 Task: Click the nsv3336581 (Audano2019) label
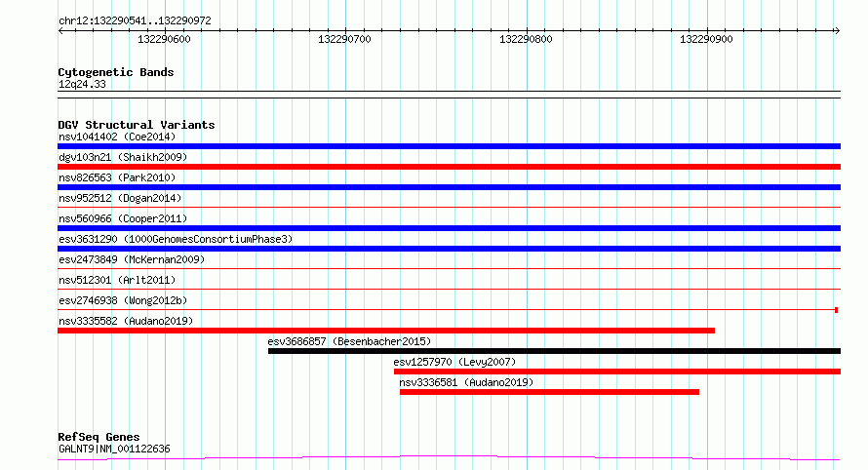[x=466, y=382]
